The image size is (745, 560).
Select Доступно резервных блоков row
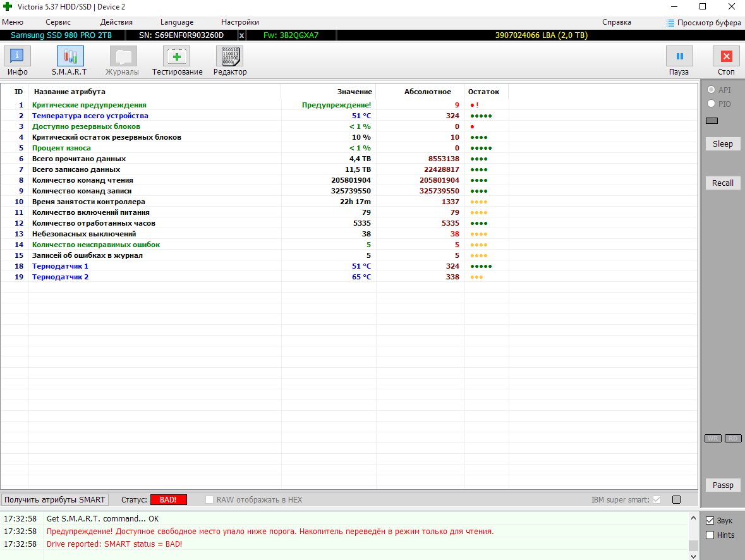(x=349, y=126)
